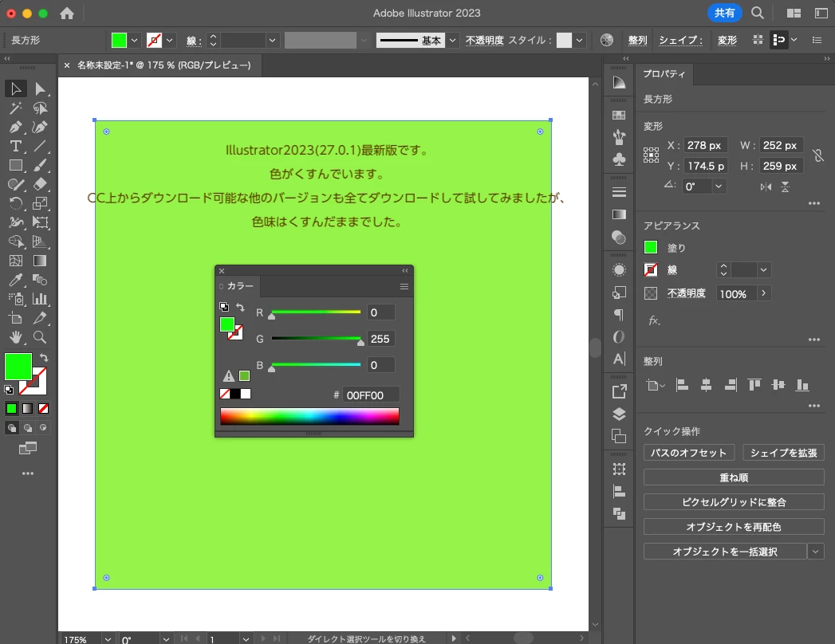Switch to the プロパティ panel tab
Viewport: 835px width, 644px height.
click(x=664, y=74)
